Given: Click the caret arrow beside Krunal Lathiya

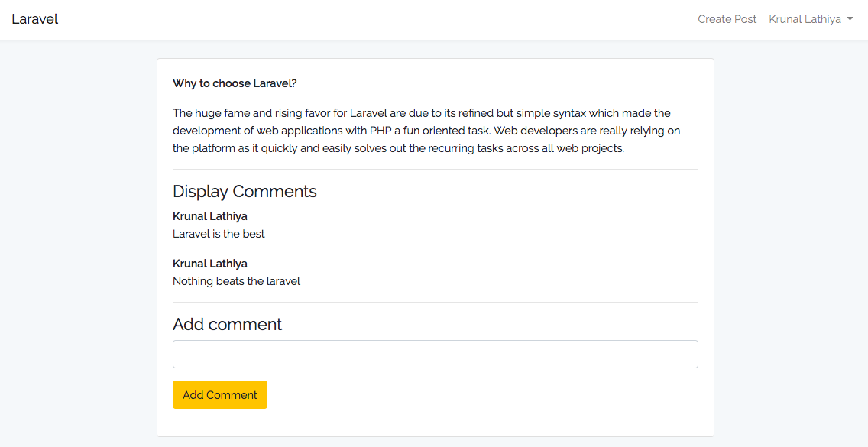Looking at the screenshot, I should point(850,19).
